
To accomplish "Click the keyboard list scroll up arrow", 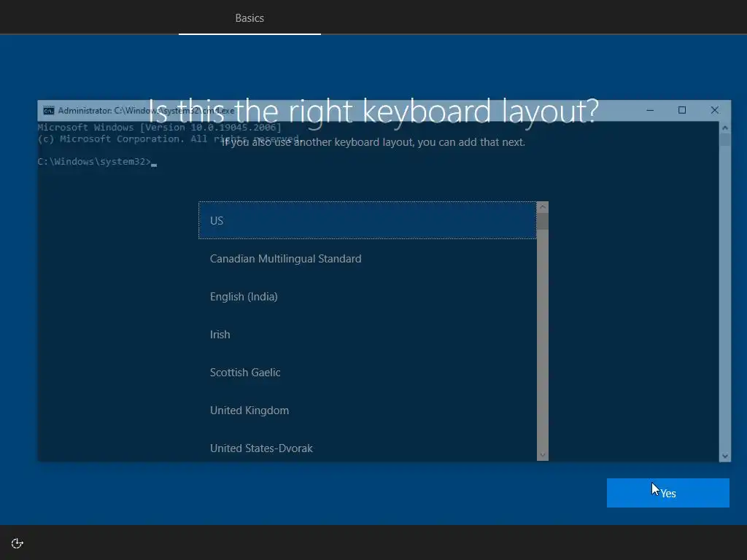I will pos(542,207).
